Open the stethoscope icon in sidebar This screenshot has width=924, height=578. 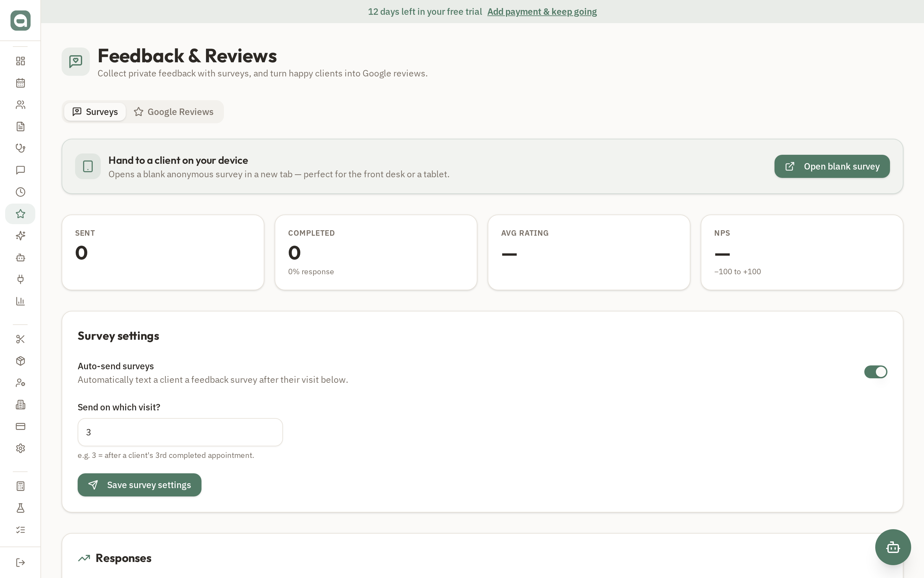click(20, 148)
